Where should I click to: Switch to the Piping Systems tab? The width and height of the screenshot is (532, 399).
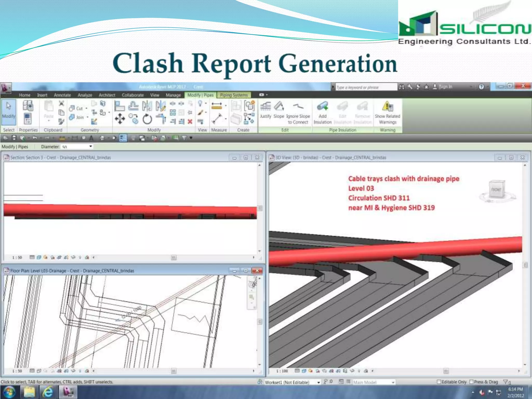coord(234,95)
